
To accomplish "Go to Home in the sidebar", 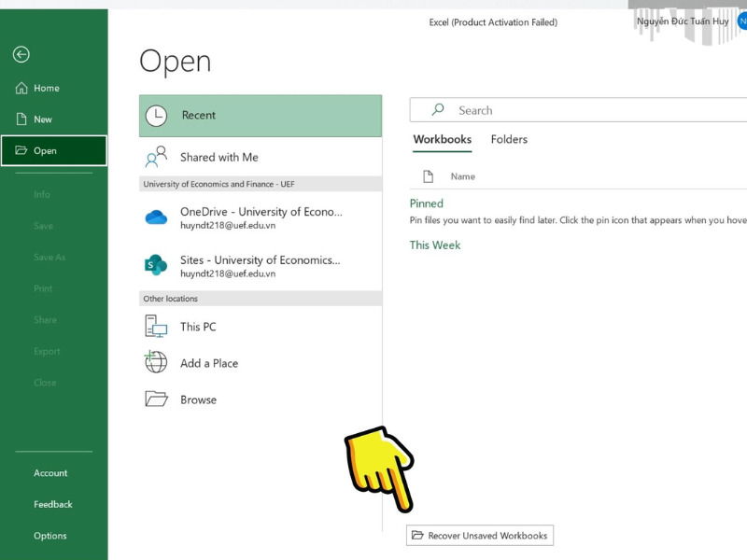I will pos(54,88).
